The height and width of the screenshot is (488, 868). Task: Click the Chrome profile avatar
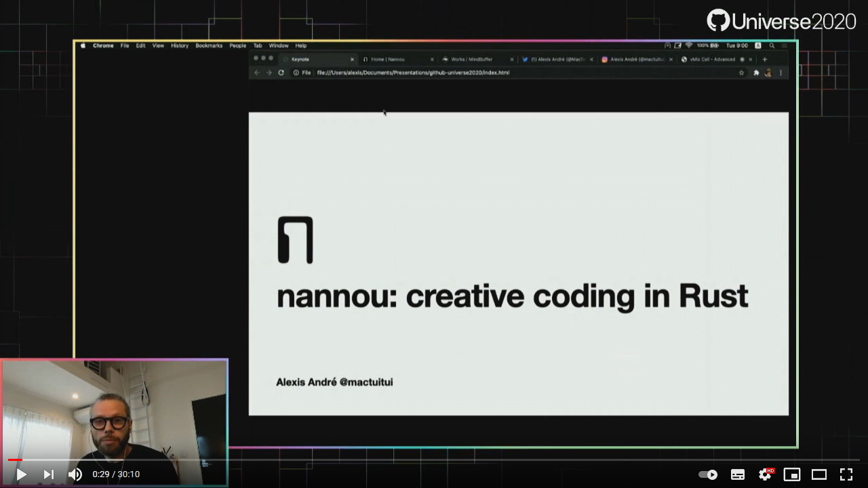pos(768,73)
